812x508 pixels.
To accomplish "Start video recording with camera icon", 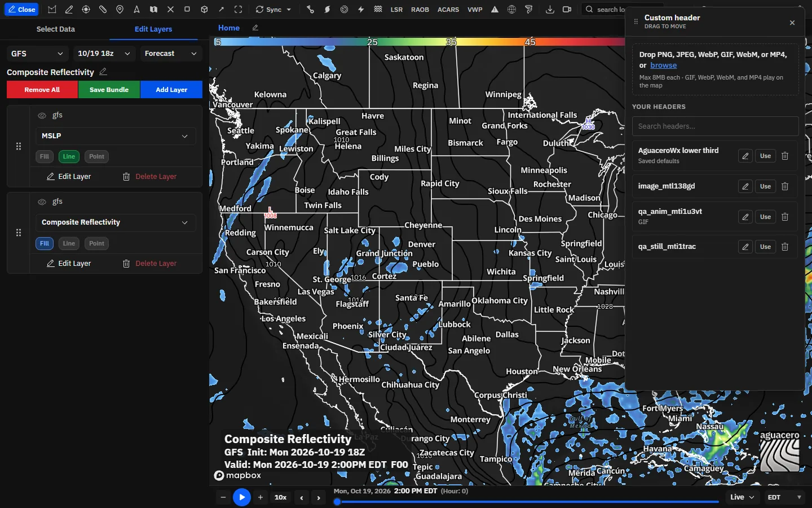I will 567,10.
